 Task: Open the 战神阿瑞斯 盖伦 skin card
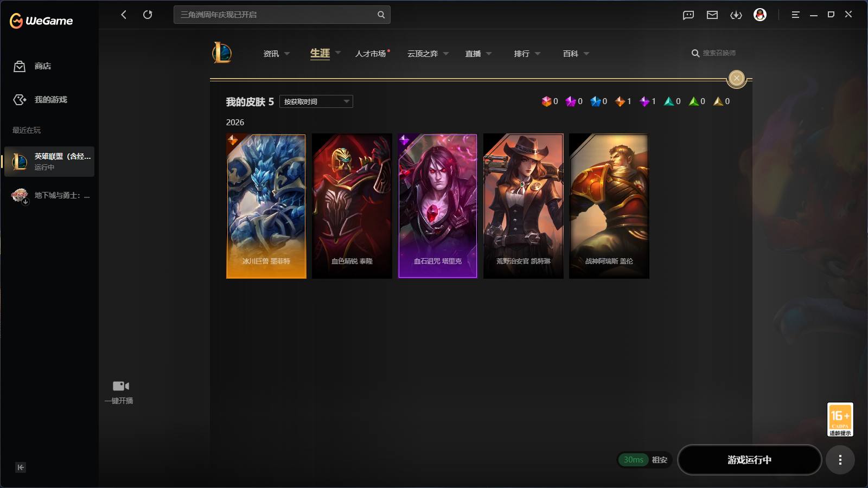coord(609,207)
